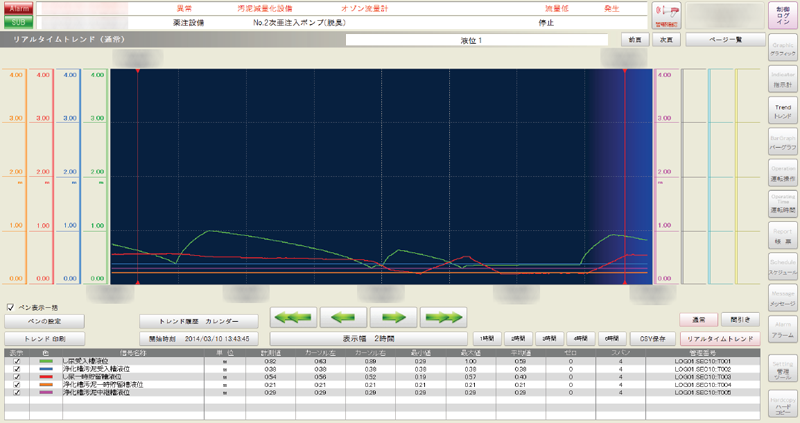Click Hardcopy ハードコピー button
Viewport: 800px width, 423px height.
(783, 405)
